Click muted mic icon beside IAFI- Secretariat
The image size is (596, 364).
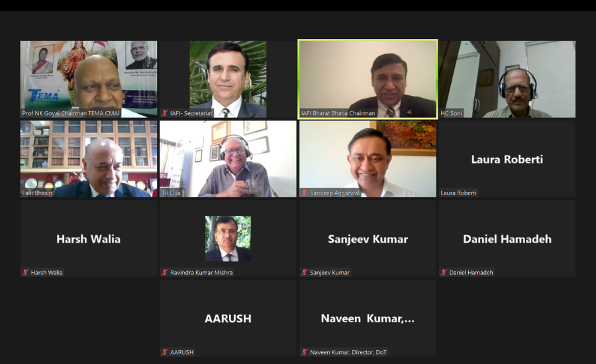[x=165, y=113]
